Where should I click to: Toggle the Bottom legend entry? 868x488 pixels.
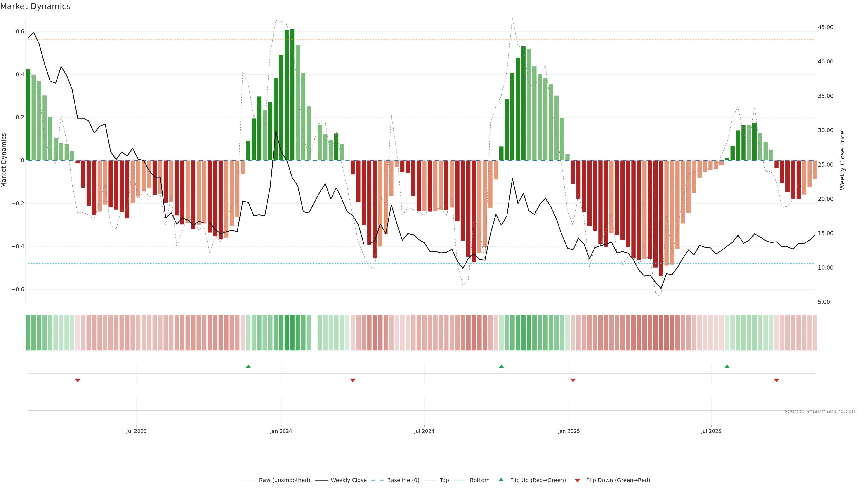coord(479,480)
